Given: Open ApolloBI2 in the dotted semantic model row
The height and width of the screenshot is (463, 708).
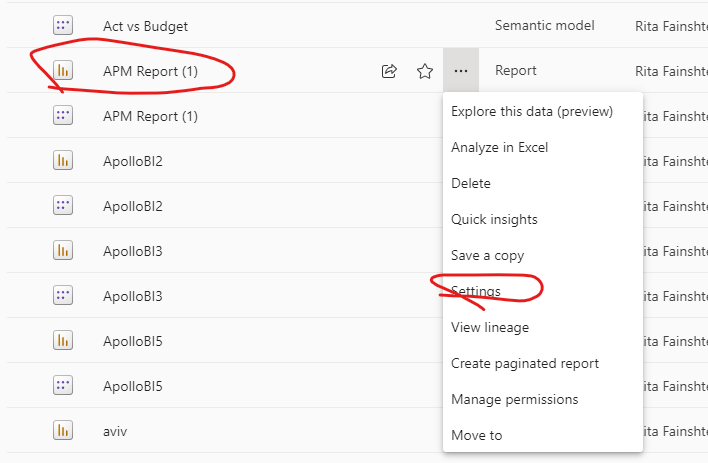Looking at the screenshot, I should click(133, 206).
